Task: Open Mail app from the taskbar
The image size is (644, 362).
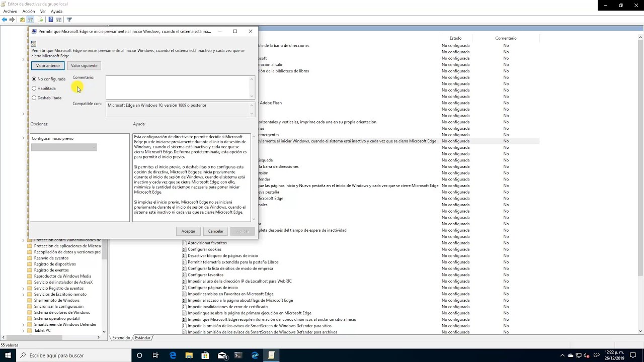Action: tap(222, 355)
